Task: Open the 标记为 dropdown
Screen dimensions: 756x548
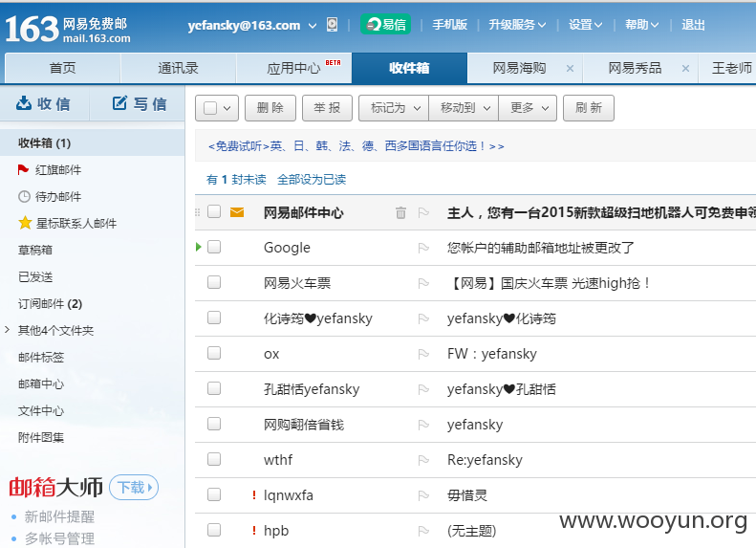Action: coord(394,108)
